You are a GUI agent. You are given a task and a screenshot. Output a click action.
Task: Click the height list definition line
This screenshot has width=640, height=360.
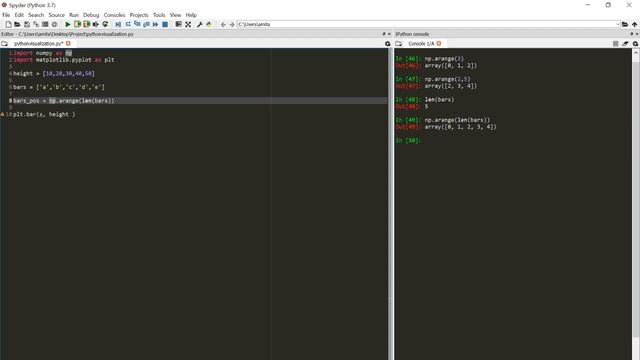coord(54,73)
